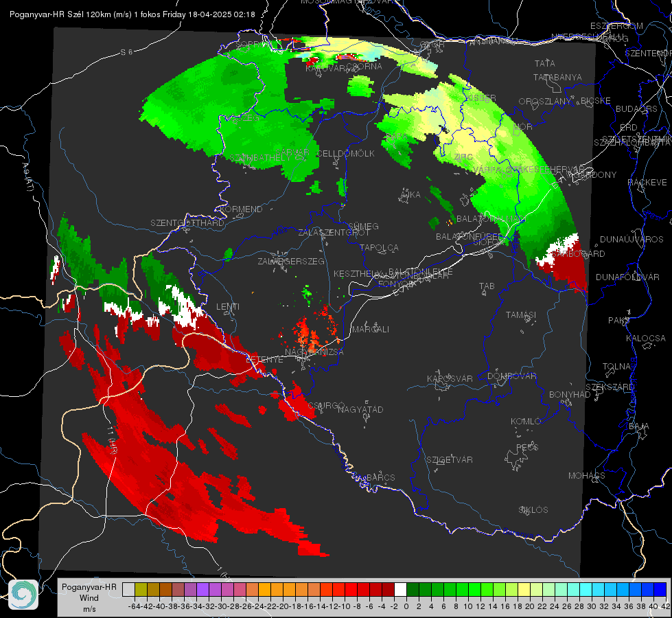Click the yellow 18–20 m/s legend swatch
Screen dimensions: 672x618
(524, 589)
